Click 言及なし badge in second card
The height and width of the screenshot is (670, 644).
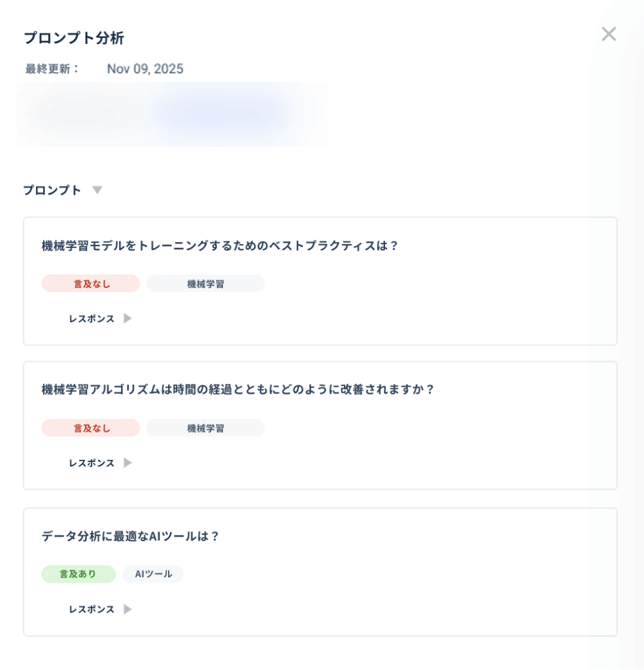(x=90, y=428)
